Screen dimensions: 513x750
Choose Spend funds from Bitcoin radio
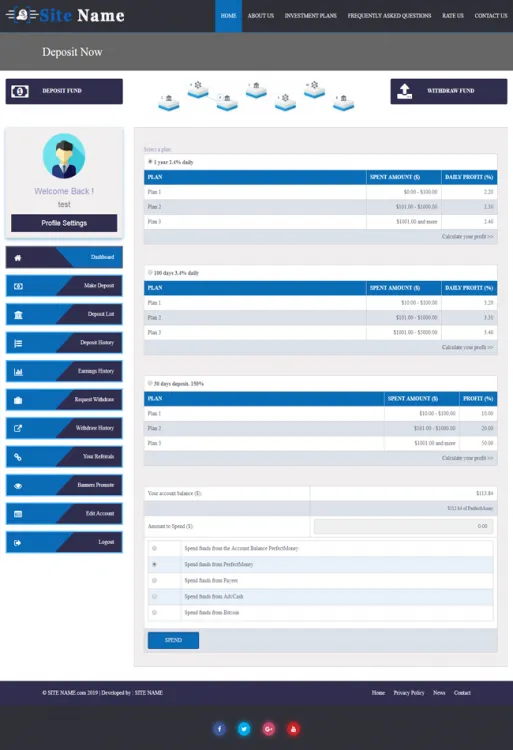click(154, 612)
